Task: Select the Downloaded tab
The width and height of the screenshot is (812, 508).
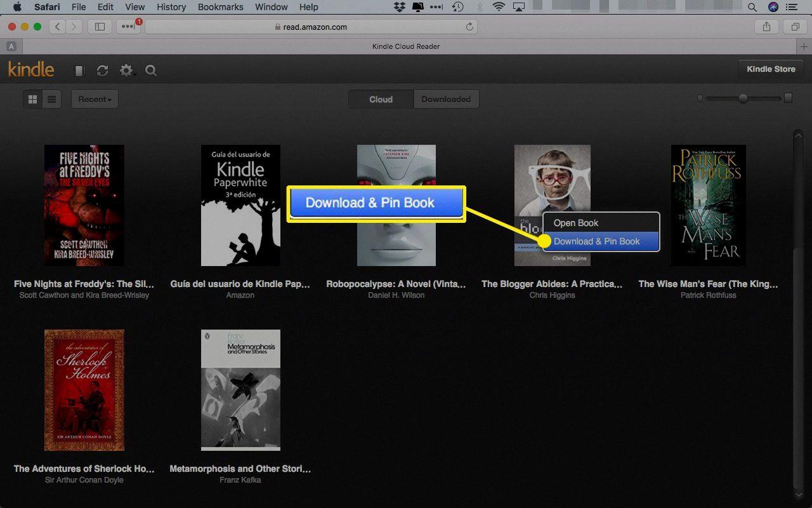Action: pyautogui.click(x=446, y=99)
